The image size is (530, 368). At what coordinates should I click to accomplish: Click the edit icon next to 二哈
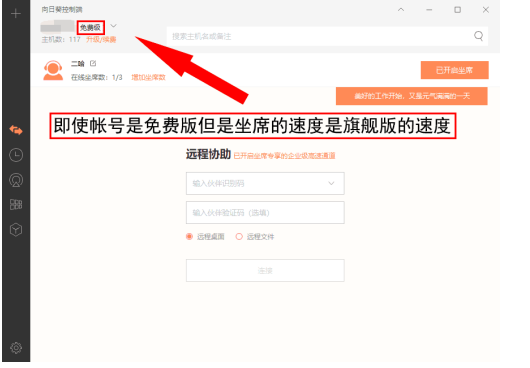(x=93, y=63)
